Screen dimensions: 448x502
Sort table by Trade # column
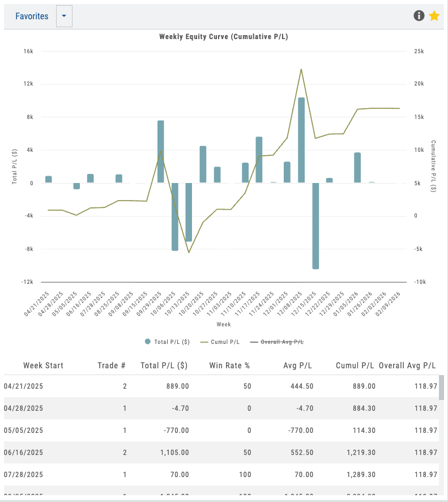click(x=111, y=365)
